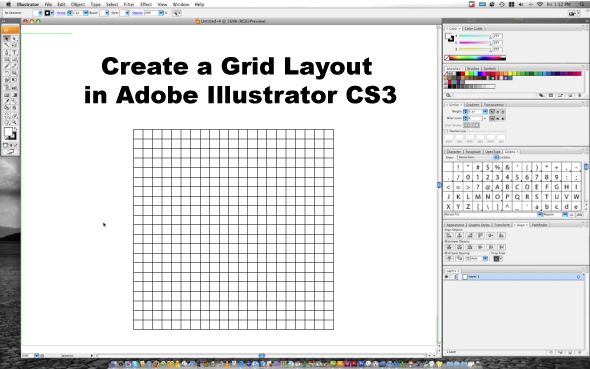Open the File menu

(x=48, y=5)
